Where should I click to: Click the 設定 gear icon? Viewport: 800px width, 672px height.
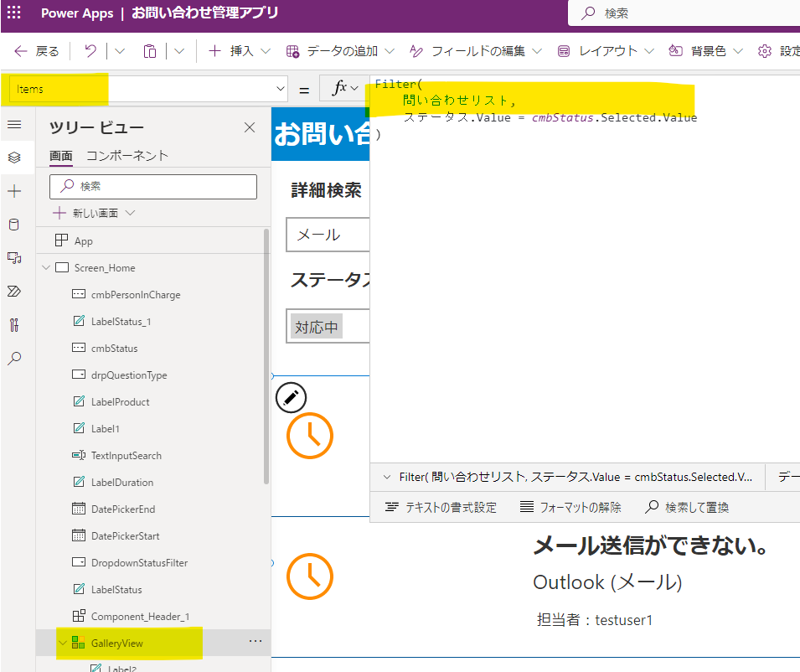(764, 51)
